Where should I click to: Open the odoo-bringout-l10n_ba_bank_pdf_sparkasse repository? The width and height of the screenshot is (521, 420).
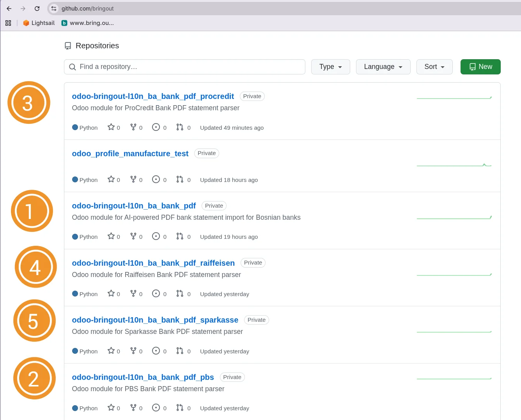[x=155, y=319]
